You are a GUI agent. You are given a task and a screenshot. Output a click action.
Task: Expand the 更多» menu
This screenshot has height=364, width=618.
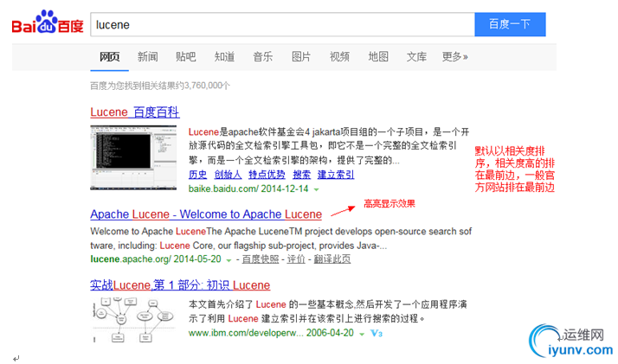pos(454,57)
